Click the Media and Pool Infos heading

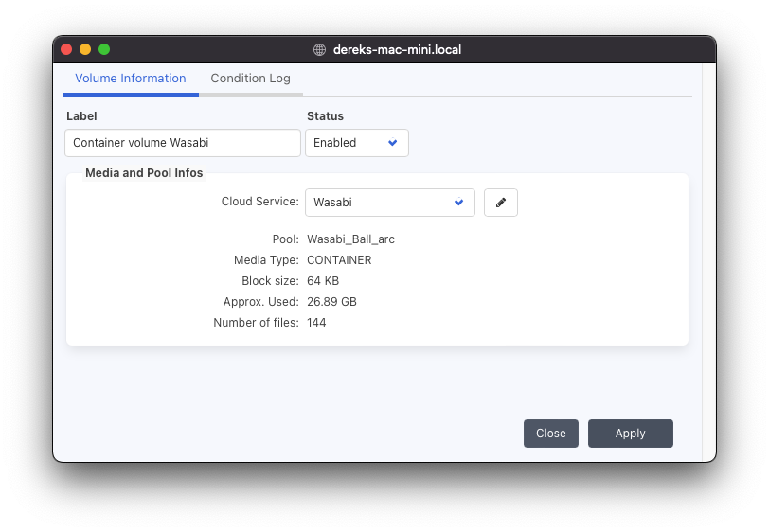point(144,173)
